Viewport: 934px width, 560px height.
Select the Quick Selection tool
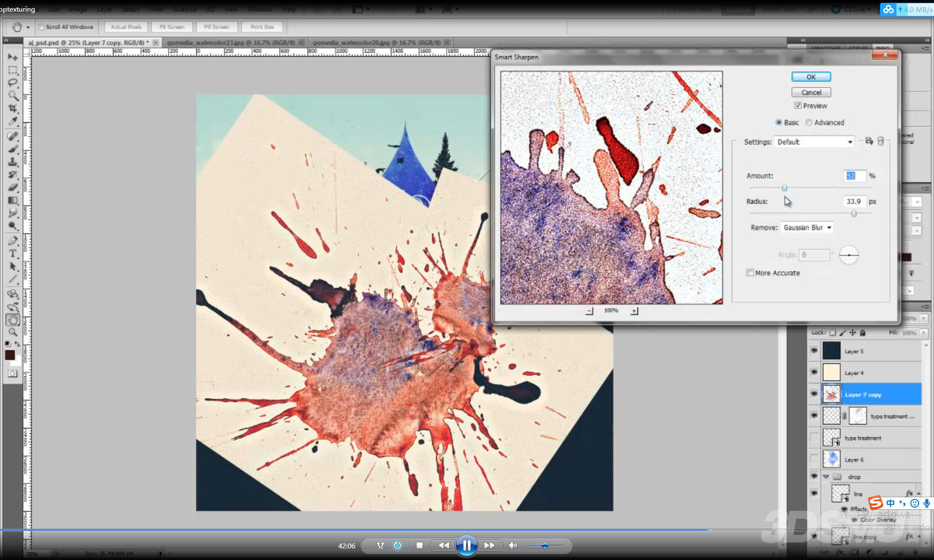13,96
